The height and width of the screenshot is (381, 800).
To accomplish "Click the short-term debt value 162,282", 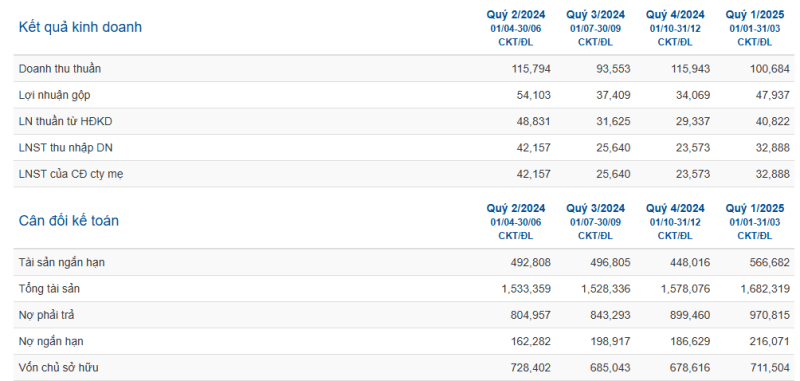I will [x=531, y=342].
